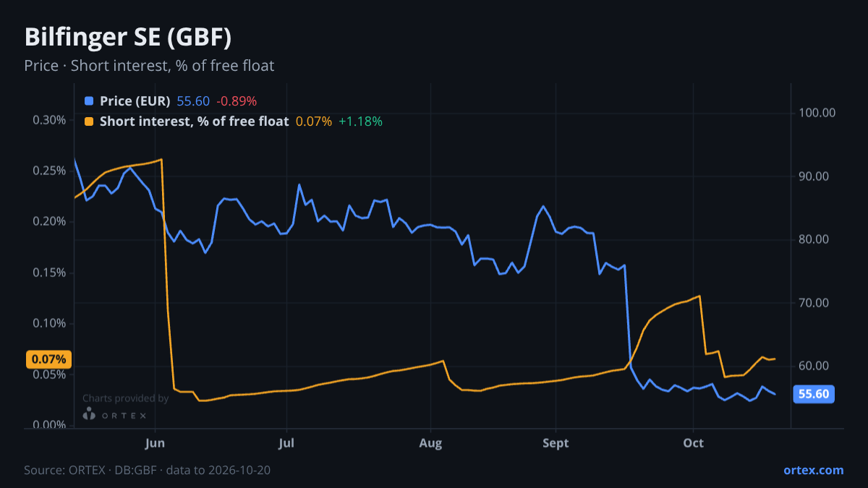Open the ortex.com link
Viewport: 868px width, 488px height.
tap(814, 470)
